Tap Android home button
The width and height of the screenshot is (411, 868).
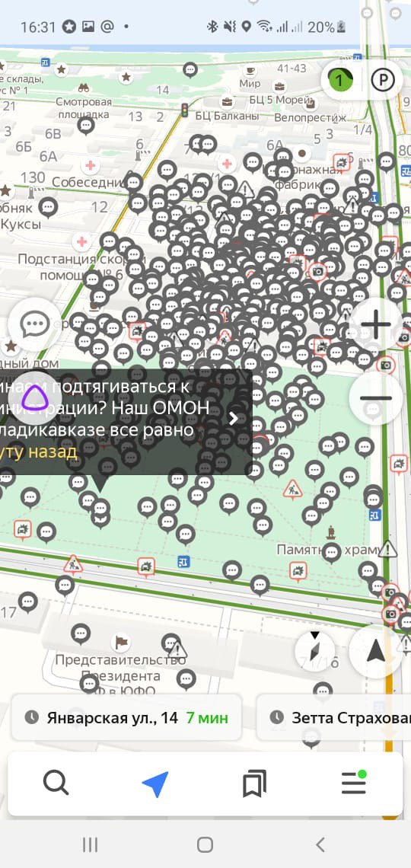[x=205, y=844]
